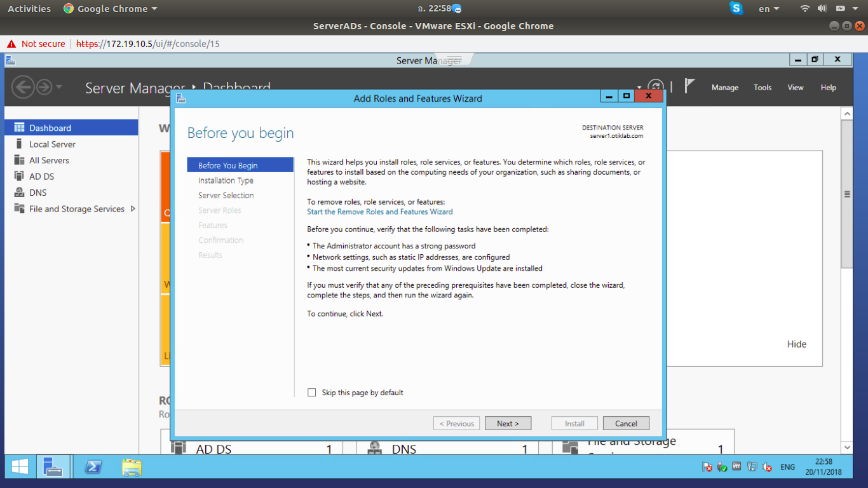Open the navigation history dropdown arrow
The height and width of the screenshot is (488, 868).
coord(59,87)
